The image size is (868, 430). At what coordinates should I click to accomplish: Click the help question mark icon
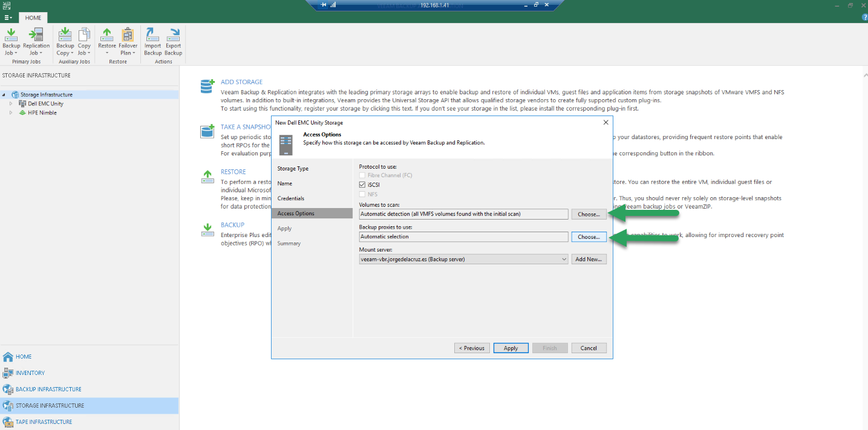864,18
